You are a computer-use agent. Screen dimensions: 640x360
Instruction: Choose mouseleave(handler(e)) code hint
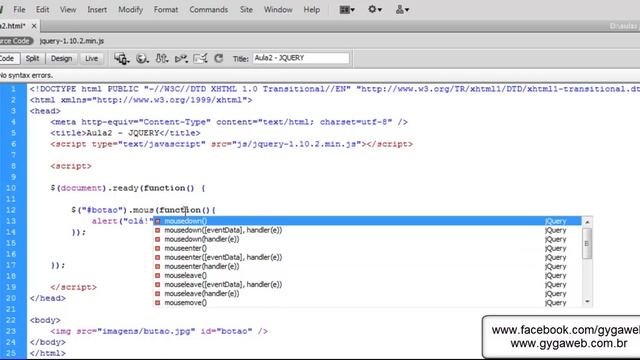[x=367, y=293]
